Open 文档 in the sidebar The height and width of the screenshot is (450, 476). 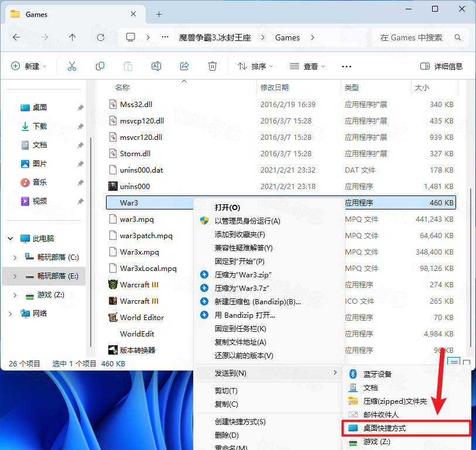click(x=40, y=145)
